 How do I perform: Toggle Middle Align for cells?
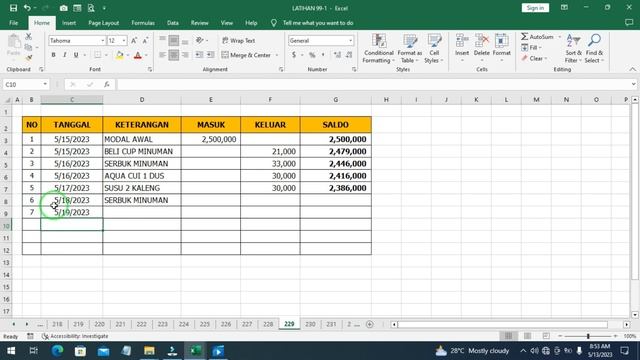coord(173,40)
